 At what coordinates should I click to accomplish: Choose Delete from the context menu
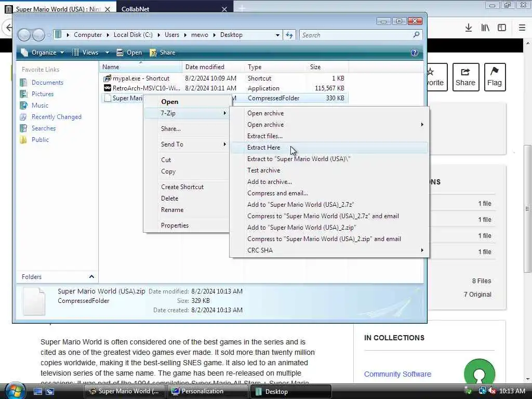pyautogui.click(x=187, y=198)
